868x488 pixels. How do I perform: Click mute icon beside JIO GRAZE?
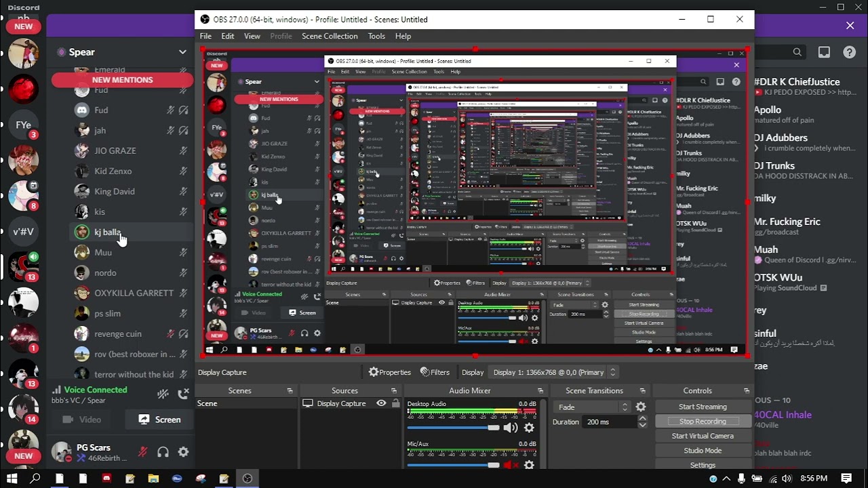pyautogui.click(x=183, y=150)
